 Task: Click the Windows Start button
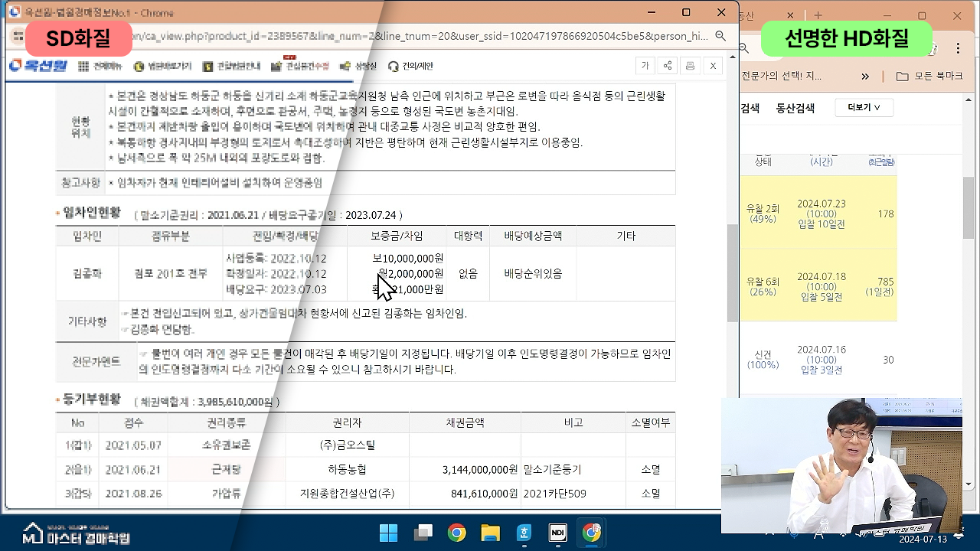pos(389,533)
